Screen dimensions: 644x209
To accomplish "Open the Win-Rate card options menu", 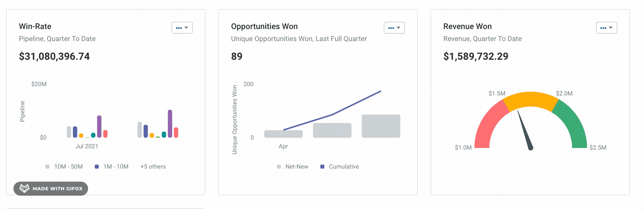I will coord(182,28).
